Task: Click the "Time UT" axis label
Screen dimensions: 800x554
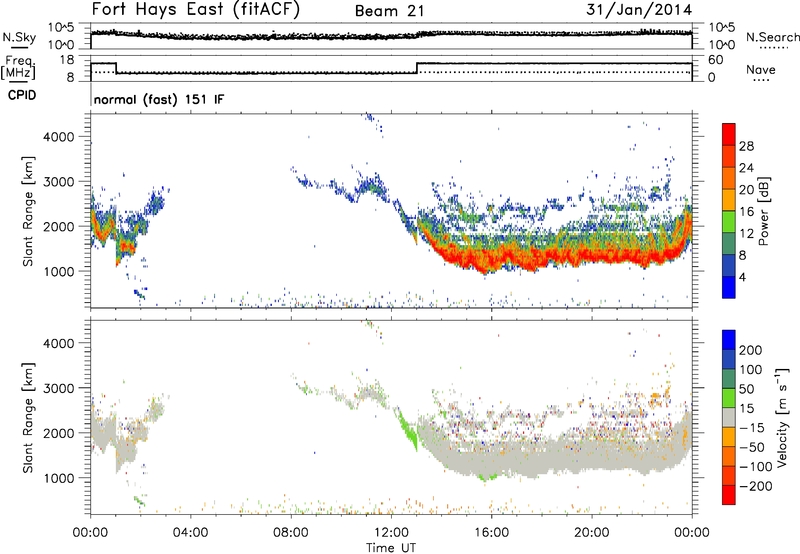Action: click(x=391, y=548)
